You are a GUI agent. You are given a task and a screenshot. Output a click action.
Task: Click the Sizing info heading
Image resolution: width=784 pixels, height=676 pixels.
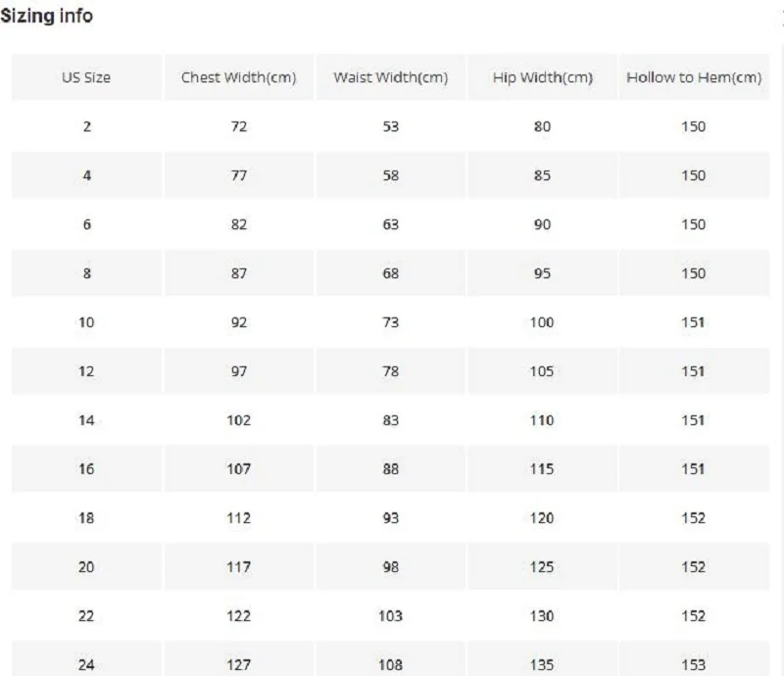(47, 17)
